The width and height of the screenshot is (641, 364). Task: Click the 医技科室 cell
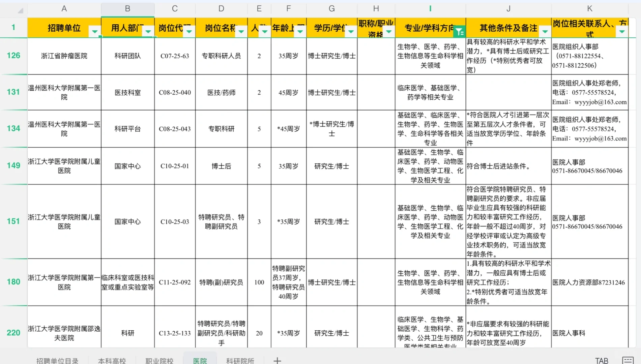(x=128, y=92)
